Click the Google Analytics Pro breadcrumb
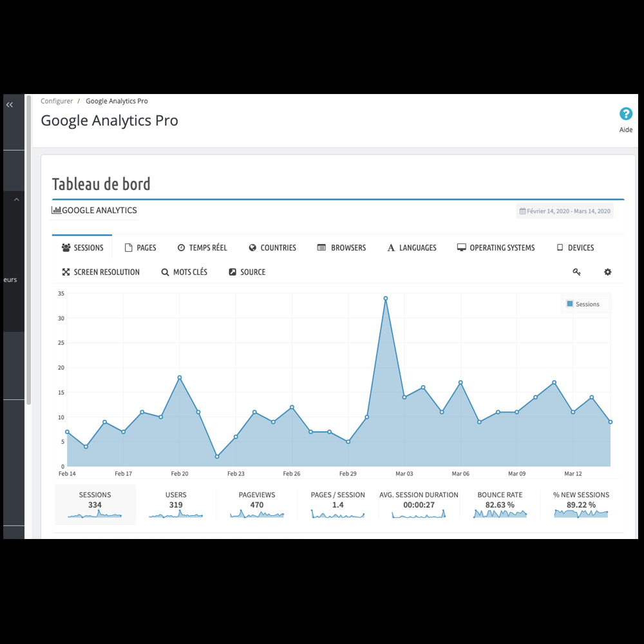Viewport: 644px width, 644px height. pyautogui.click(x=117, y=101)
